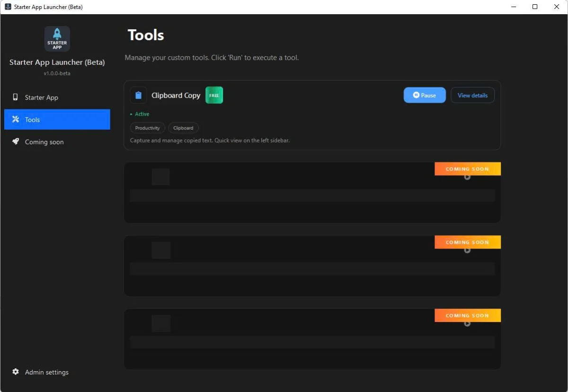The height and width of the screenshot is (392, 568).
Task: Select the smartphone icon beside Starter App
Action: tap(16, 98)
